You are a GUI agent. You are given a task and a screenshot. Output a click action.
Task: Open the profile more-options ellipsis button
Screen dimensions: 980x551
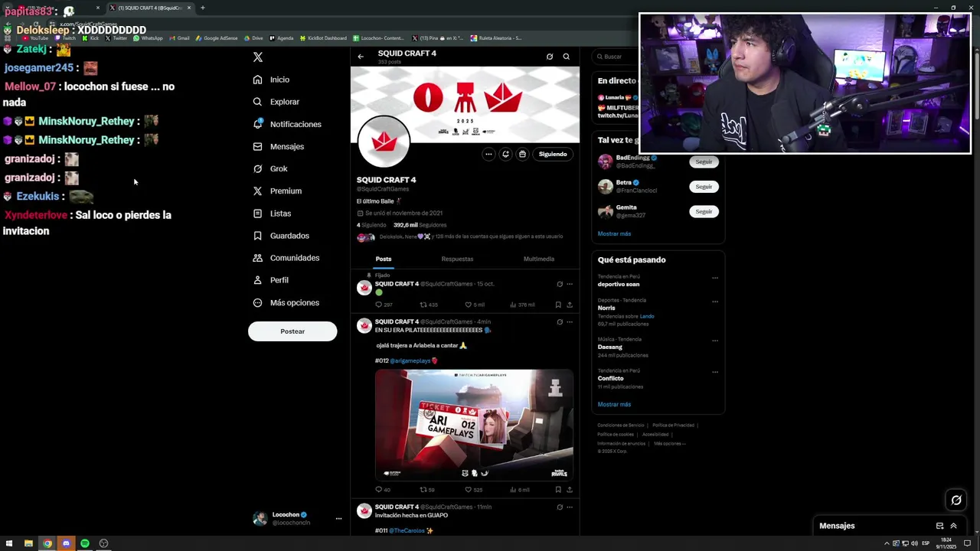point(488,154)
